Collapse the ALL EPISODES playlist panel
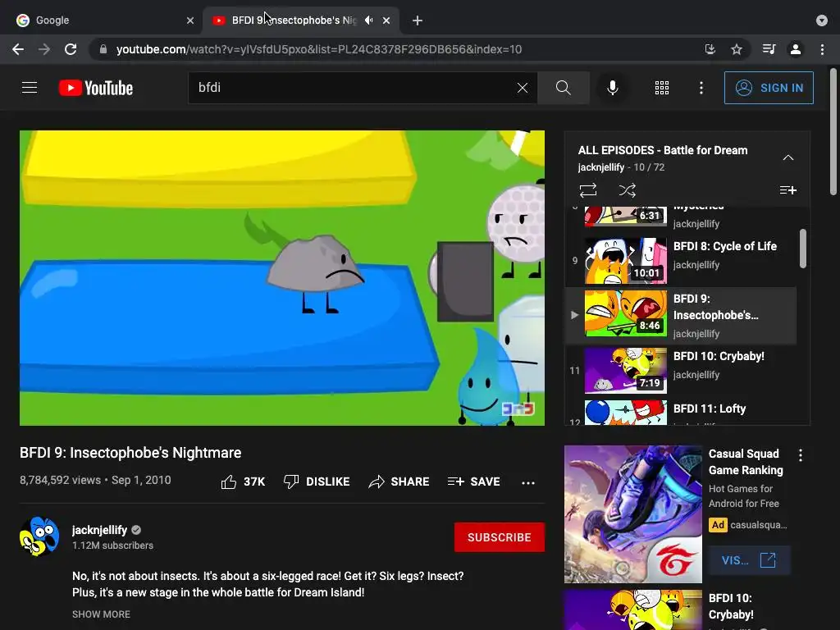The height and width of the screenshot is (630, 840). point(788,158)
